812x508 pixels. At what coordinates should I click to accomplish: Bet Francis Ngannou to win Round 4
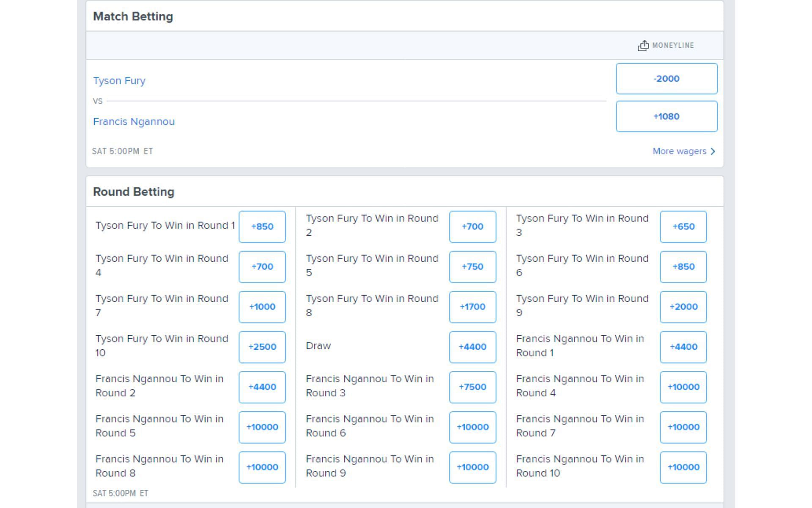[683, 387]
